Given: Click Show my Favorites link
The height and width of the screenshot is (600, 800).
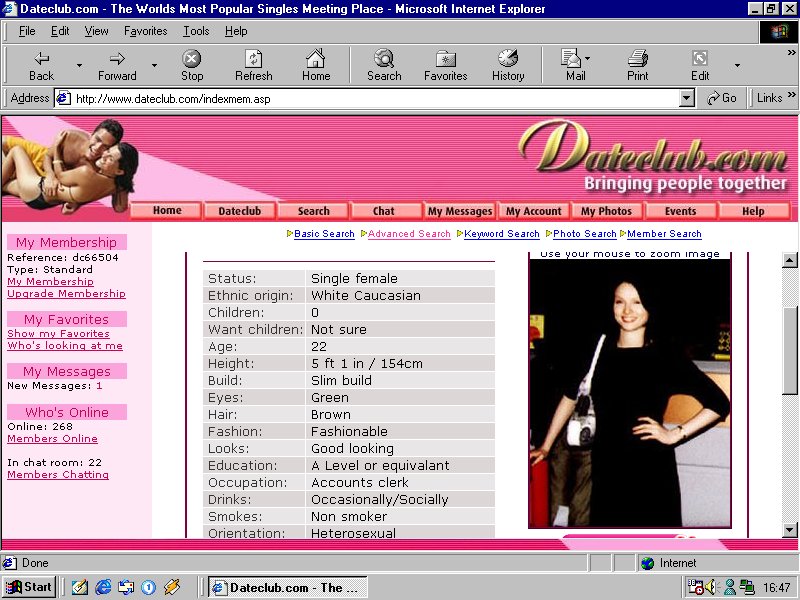Looking at the screenshot, I should (58, 334).
